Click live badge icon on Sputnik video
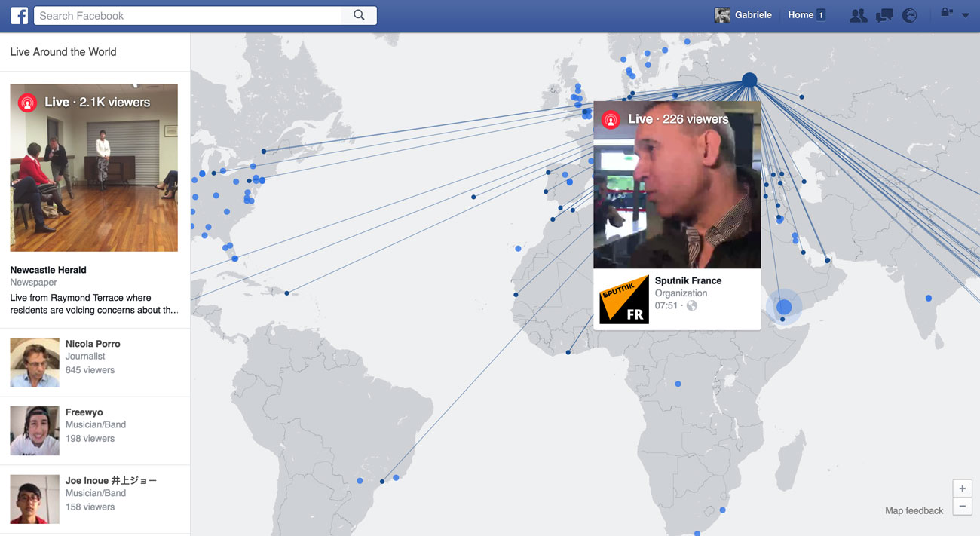Screen dimensions: 980x536 click(611, 119)
